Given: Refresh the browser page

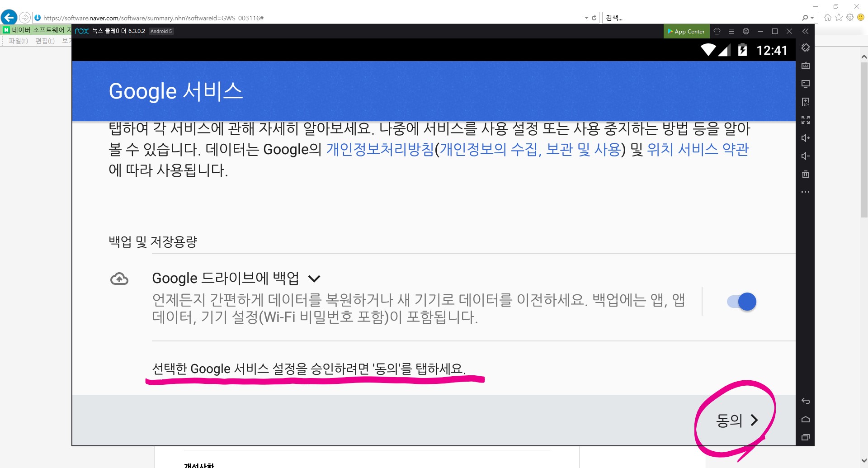Looking at the screenshot, I should (594, 18).
